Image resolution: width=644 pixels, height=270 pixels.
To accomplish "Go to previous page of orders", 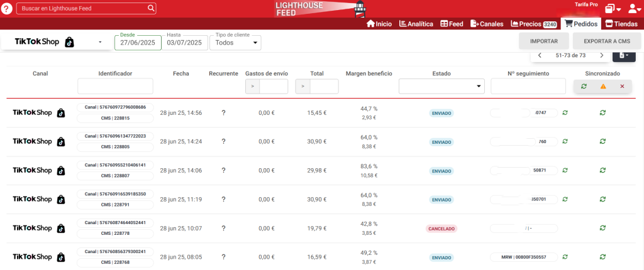I will (x=540, y=55).
